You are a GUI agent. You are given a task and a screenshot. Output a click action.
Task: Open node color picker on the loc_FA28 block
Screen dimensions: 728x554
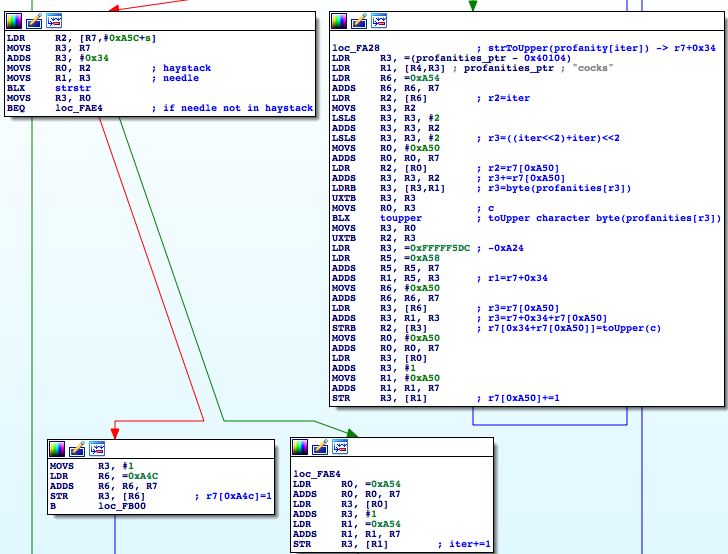coord(339,20)
